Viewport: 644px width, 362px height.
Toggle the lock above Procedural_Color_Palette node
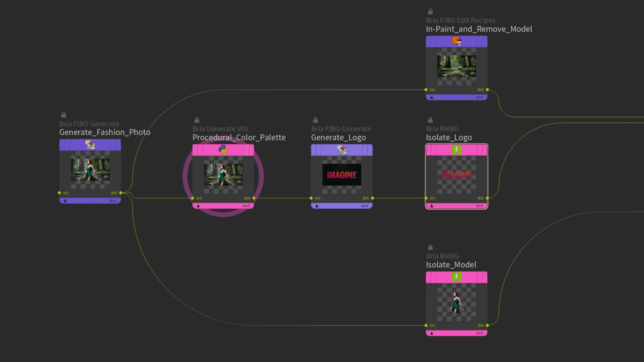197,120
